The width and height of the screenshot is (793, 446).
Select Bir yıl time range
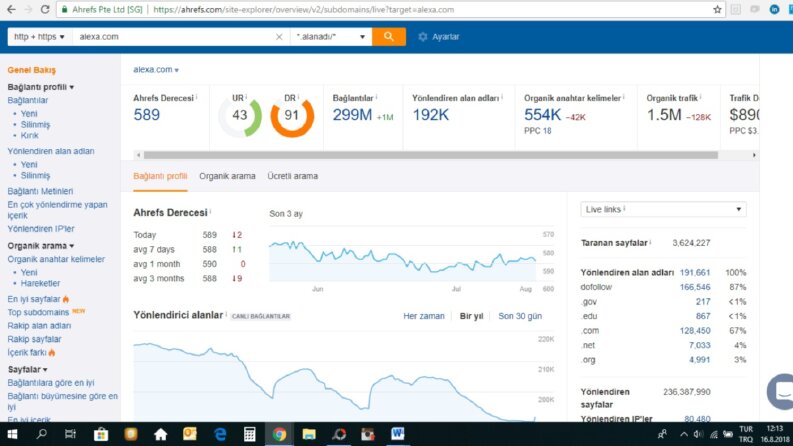pos(471,316)
